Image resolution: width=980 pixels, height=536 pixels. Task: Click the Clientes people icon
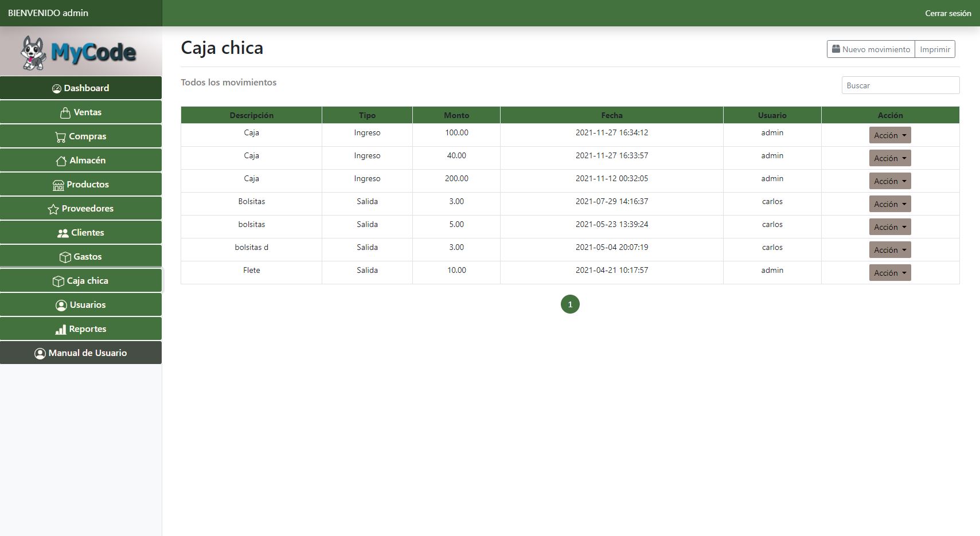pyautogui.click(x=63, y=233)
